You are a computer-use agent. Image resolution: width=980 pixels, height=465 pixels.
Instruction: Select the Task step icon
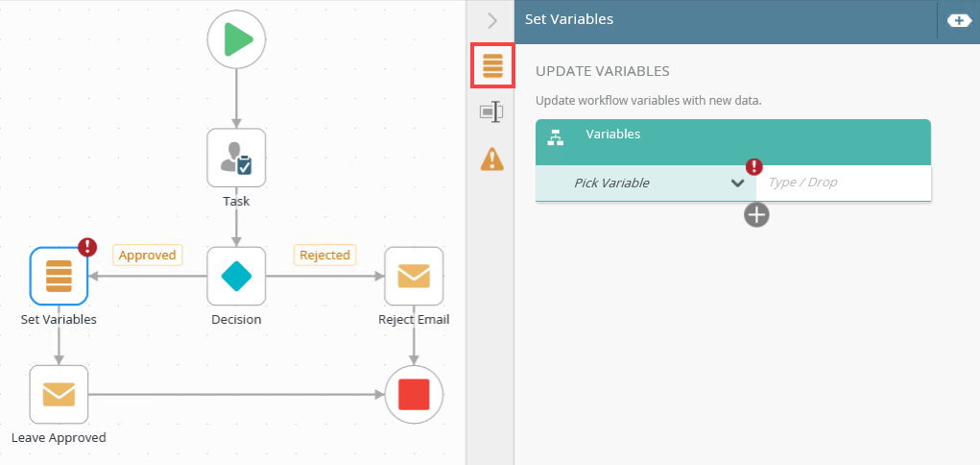pyautogui.click(x=236, y=159)
